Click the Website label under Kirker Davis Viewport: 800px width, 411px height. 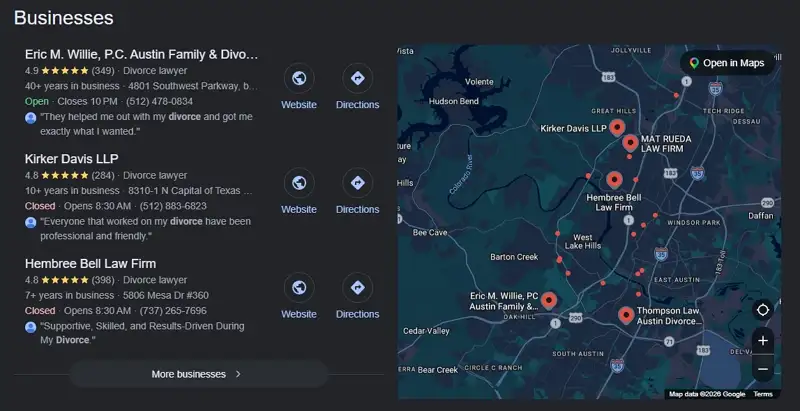(x=299, y=210)
